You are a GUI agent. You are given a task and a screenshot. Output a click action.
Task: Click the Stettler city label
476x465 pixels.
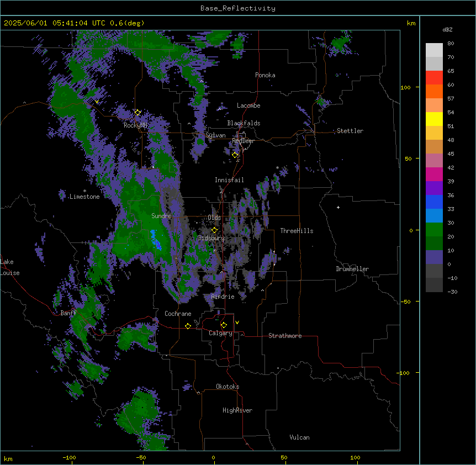coord(350,131)
